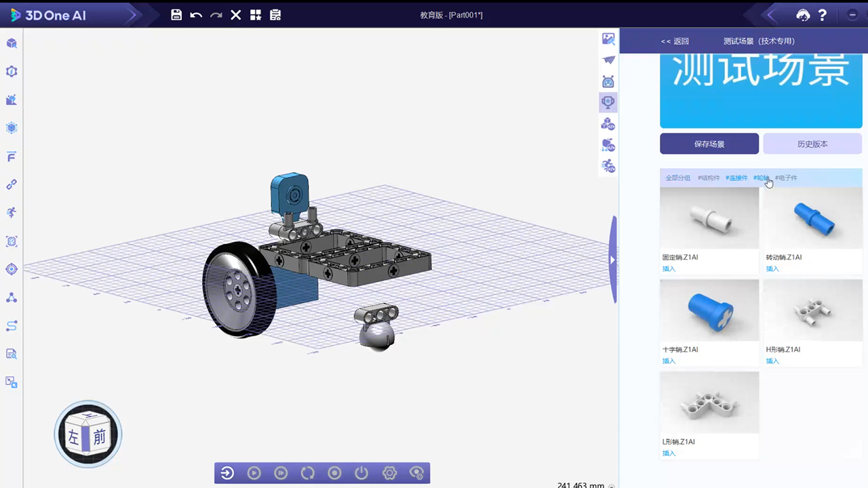Start the simulation with the play button
The image size is (868, 488).
tap(254, 472)
